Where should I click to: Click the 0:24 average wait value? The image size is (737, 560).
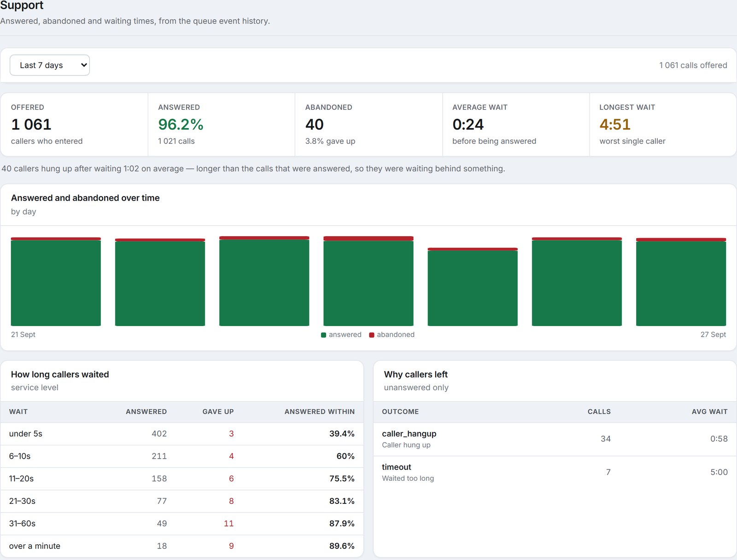[468, 124]
